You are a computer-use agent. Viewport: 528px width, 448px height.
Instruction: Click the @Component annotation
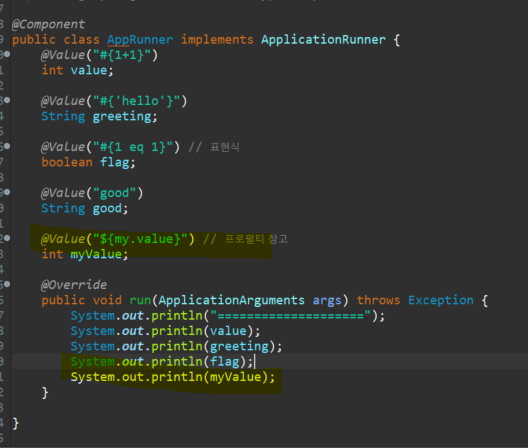coord(48,24)
